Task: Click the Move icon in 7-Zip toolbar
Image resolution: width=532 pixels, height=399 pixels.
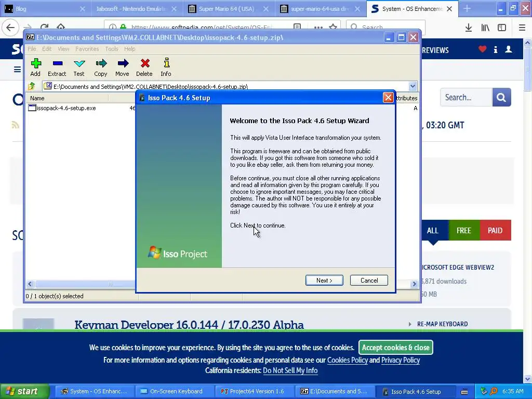Action: tap(122, 67)
